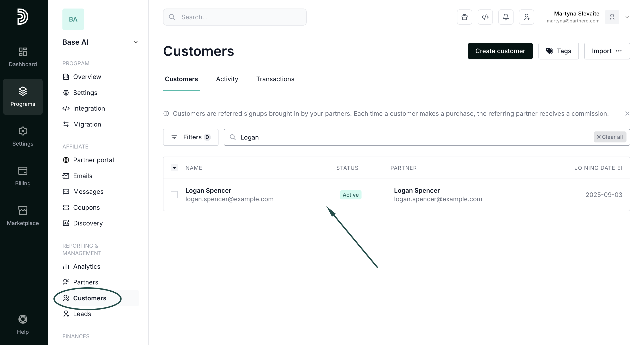The image size is (644, 345).
Task: Select the Logan Spencer row checkbox
Action: pyautogui.click(x=174, y=195)
